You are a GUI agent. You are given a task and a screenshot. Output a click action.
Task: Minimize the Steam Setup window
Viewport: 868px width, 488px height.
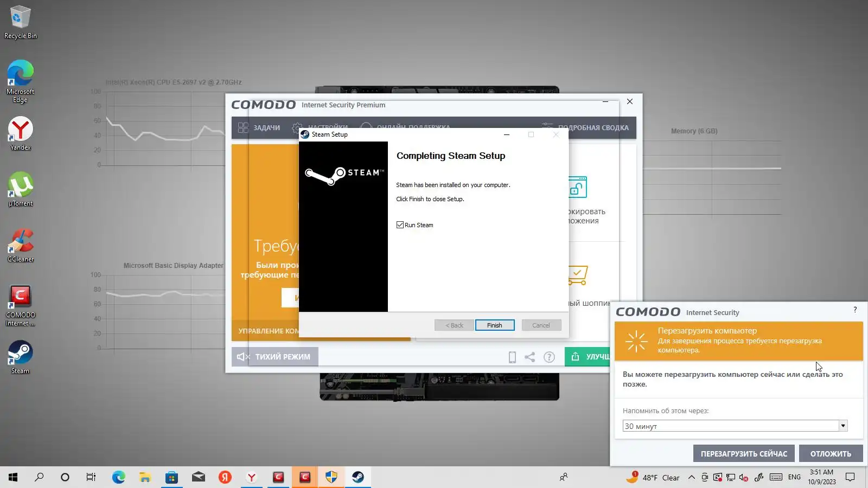(506, 134)
